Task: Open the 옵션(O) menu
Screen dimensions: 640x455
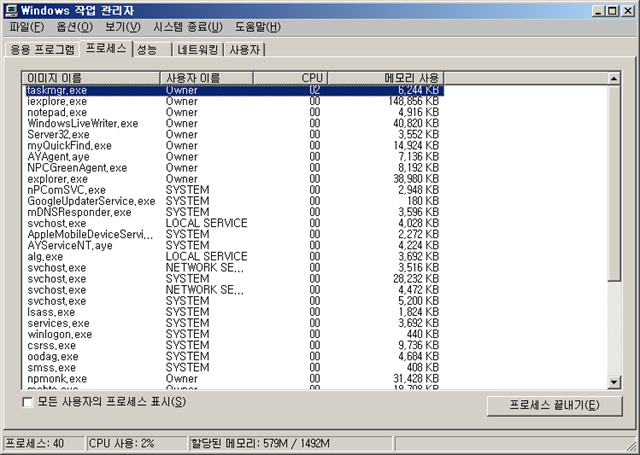Action: point(75,27)
